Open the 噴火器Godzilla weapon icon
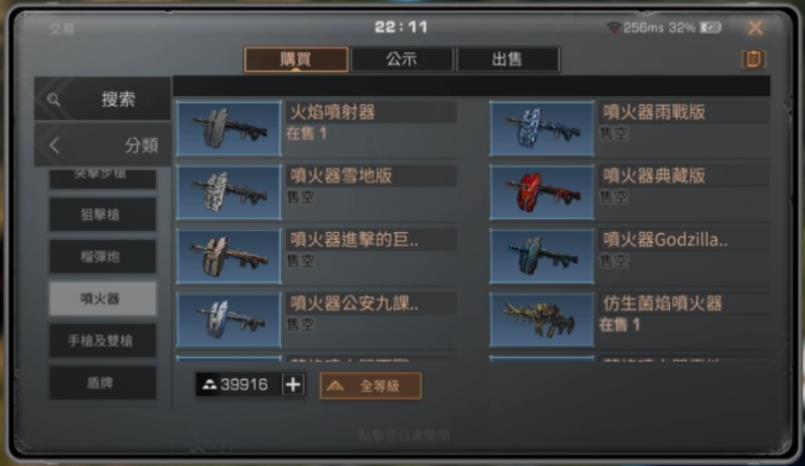 pos(542,256)
